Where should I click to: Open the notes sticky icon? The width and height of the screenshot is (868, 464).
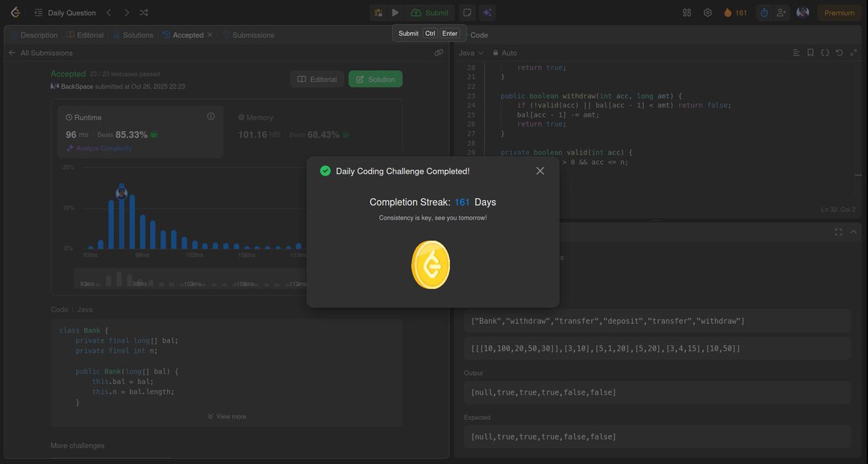point(467,12)
